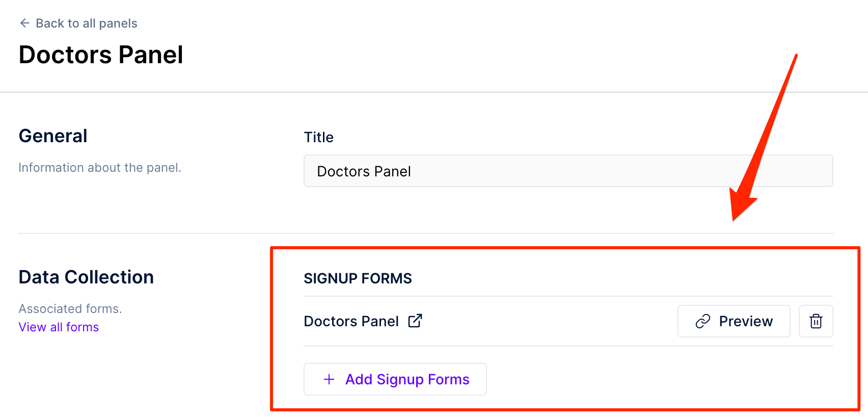Click the Data Collection section heading

[86, 277]
